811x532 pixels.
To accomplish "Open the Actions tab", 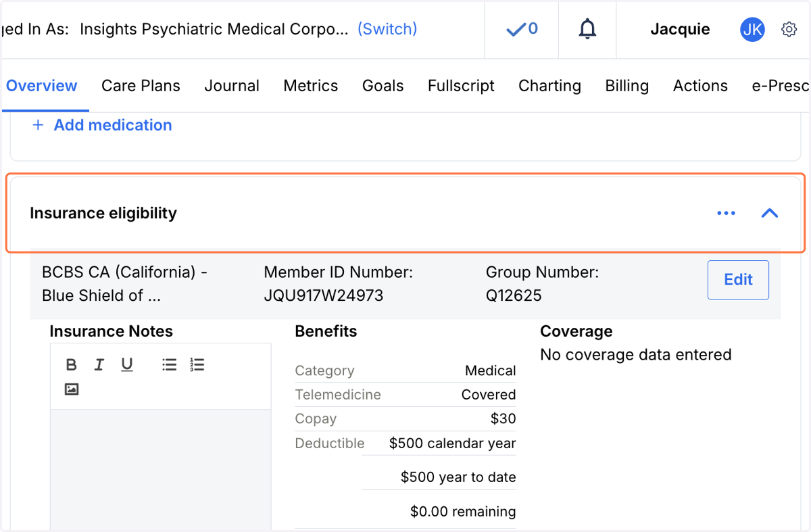I will [700, 86].
